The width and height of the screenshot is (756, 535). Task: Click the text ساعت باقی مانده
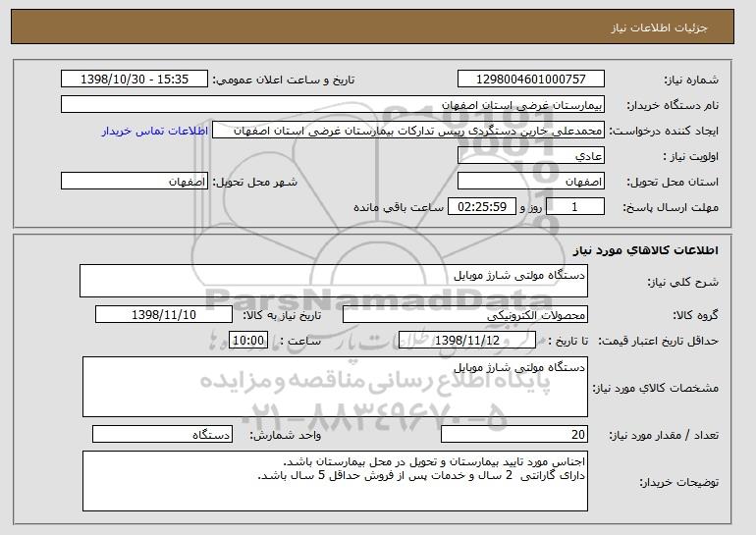pyautogui.click(x=399, y=207)
